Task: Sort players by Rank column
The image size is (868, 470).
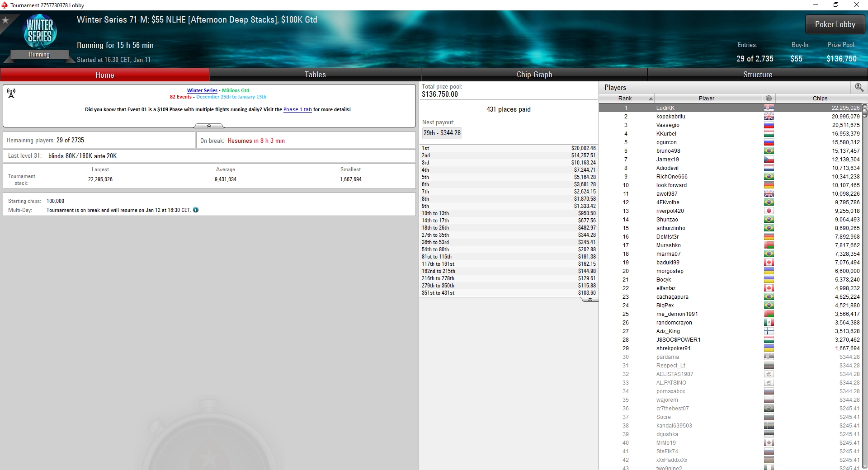Action: pos(627,98)
